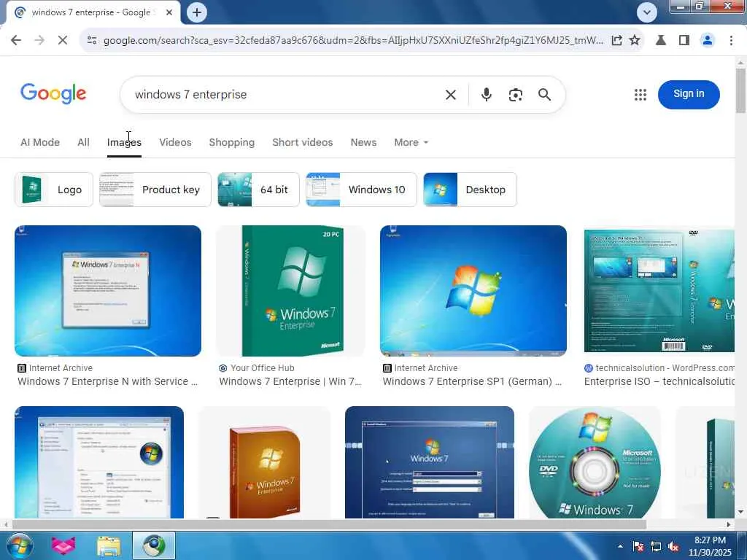Click the browser back arrow
This screenshot has height=560, width=747.
[16, 41]
